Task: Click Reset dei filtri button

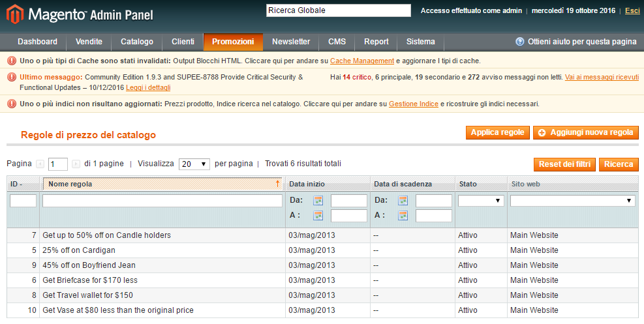Action: (x=564, y=164)
